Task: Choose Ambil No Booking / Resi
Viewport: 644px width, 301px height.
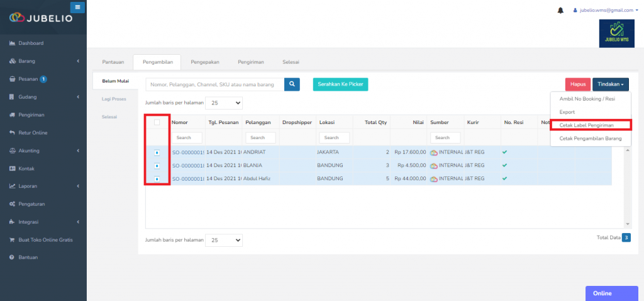Action: point(587,99)
